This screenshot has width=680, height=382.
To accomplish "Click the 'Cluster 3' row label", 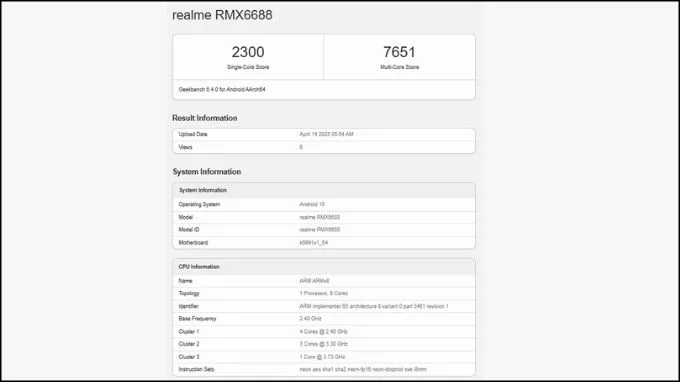I will coord(189,357).
